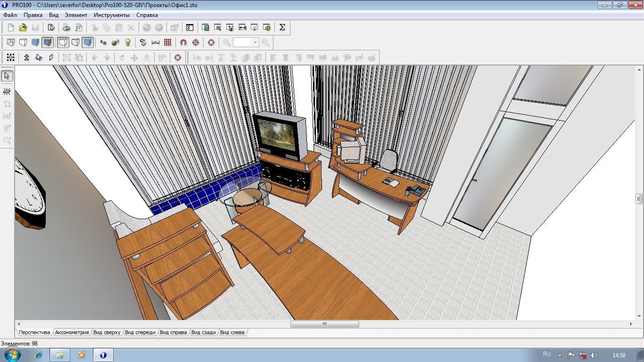The height and width of the screenshot is (362, 644).
Task: Open a project with the folder icon
Action: coord(23,27)
